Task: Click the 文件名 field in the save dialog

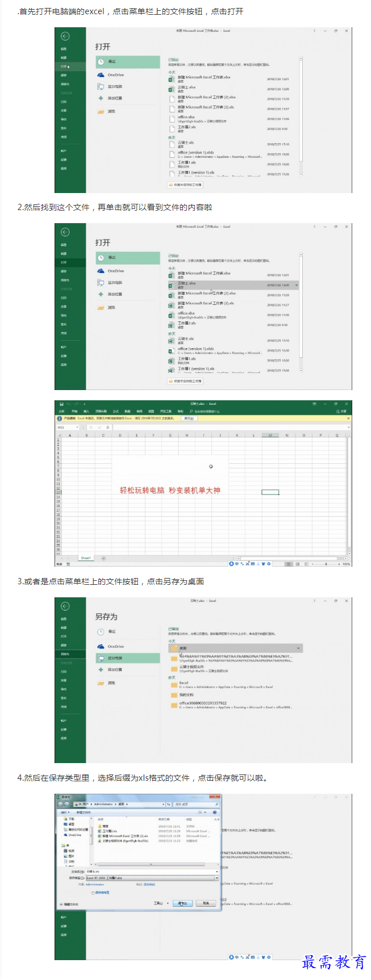Action: (x=152, y=871)
